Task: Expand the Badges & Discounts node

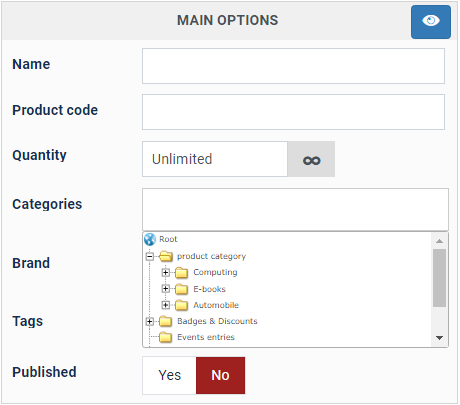Action: [x=150, y=321]
